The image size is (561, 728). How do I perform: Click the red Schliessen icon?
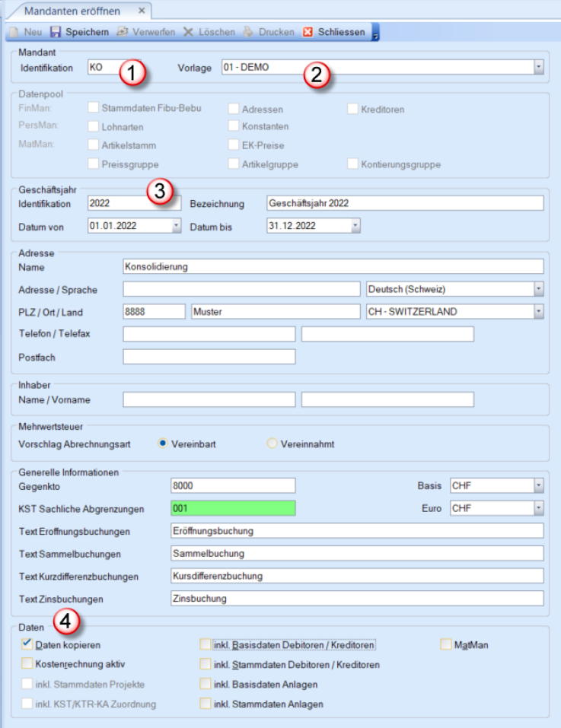[x=308, y=32]
